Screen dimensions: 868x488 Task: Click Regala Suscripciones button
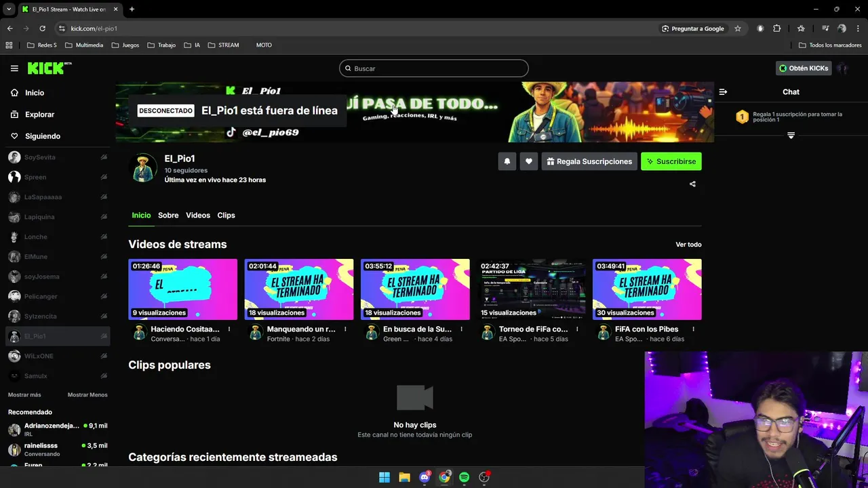(589, 161)
